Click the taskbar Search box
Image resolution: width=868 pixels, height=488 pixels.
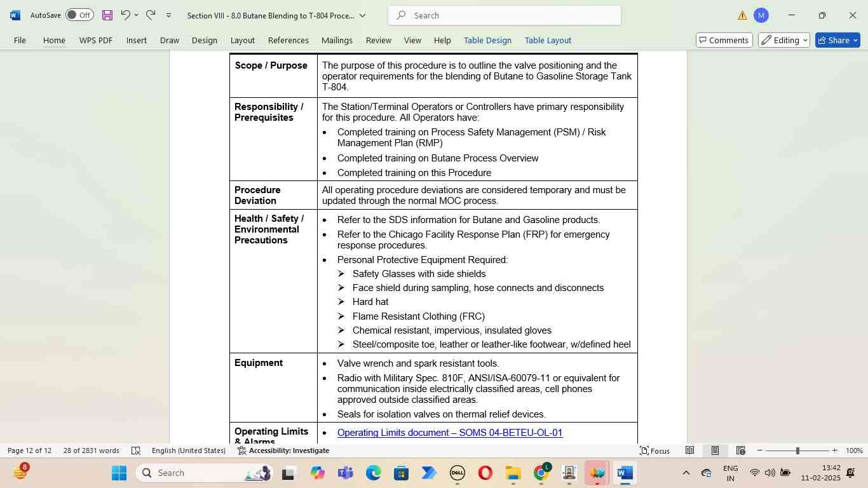point(205,473)
